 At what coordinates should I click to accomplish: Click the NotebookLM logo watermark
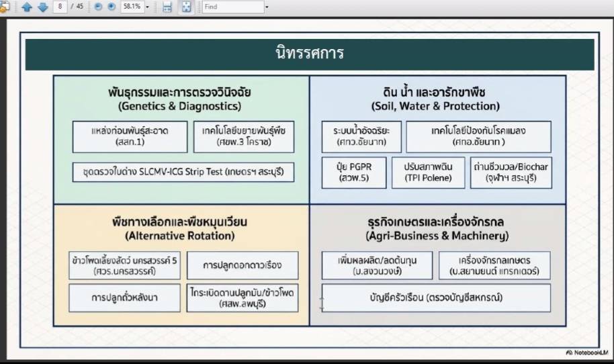point(588,353)
